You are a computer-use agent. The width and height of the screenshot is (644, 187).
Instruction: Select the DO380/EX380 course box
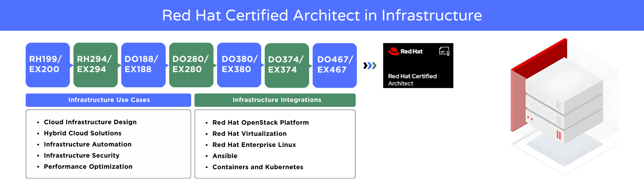pyautogui.click(x=239, y=65)
